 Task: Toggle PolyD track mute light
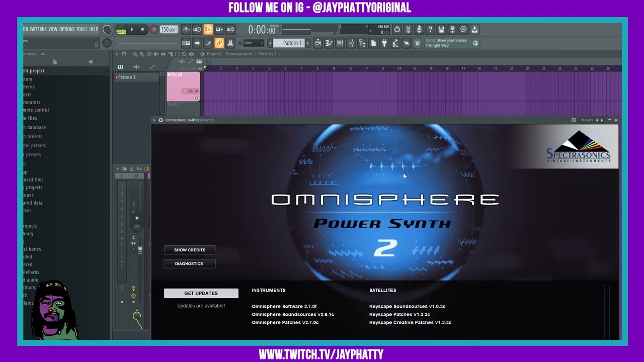197,98
